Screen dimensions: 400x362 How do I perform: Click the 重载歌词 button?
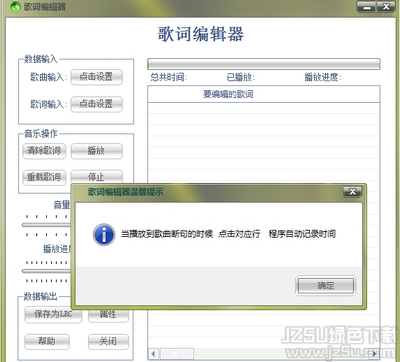(x=44, y=177)
